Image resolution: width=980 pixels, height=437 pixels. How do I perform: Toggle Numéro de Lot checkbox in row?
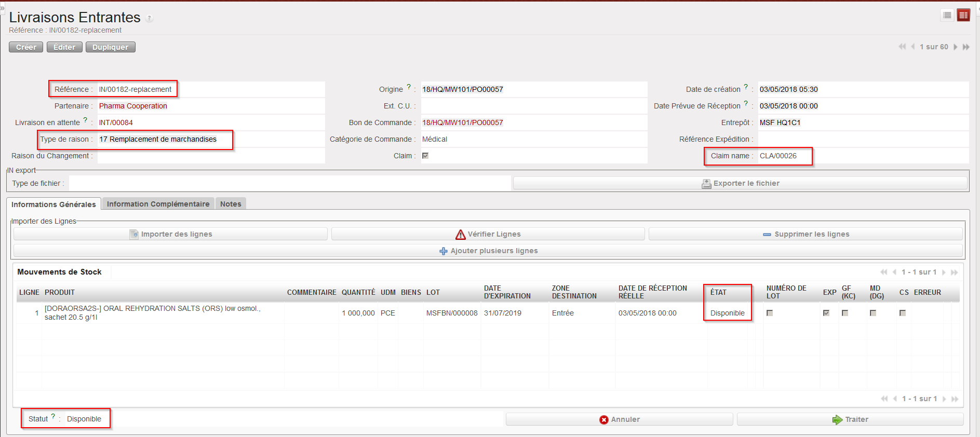(770, 313)
